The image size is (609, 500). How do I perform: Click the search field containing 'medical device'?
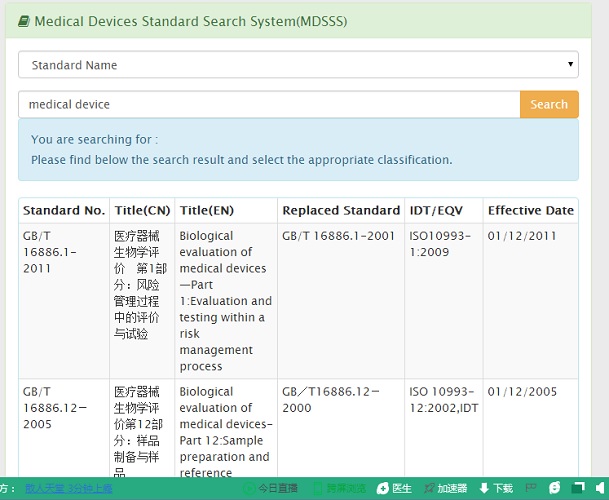[x=268, y=104]
